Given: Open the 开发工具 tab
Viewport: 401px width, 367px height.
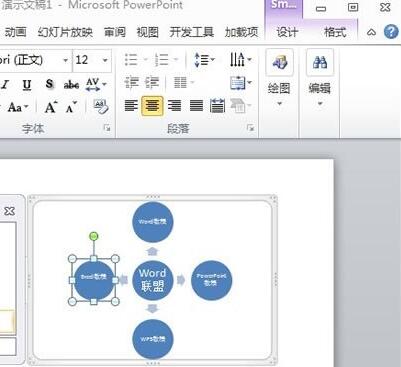Looking at the screenshot, I should [x=192, y=32].
